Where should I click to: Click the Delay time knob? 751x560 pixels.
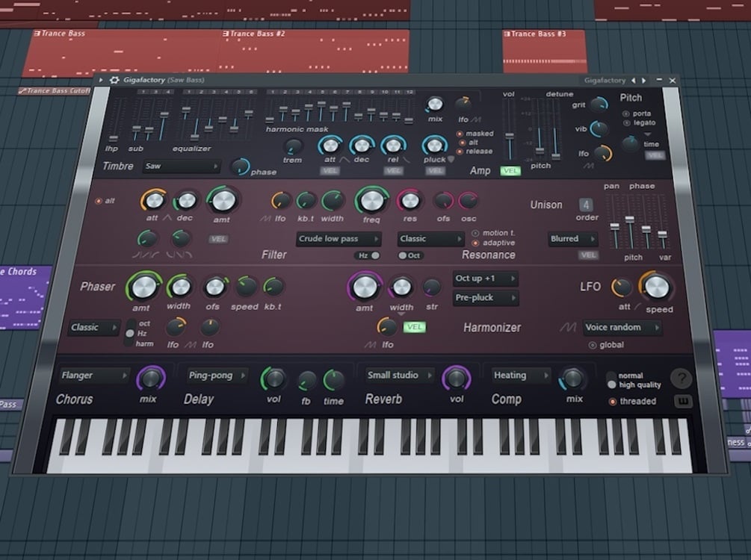333,381
